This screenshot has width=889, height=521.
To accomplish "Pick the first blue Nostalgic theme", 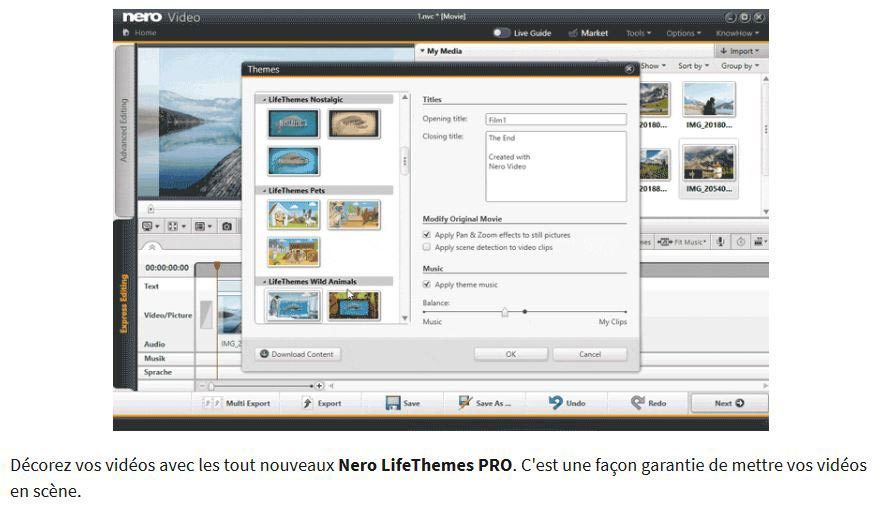I will 293,124.
